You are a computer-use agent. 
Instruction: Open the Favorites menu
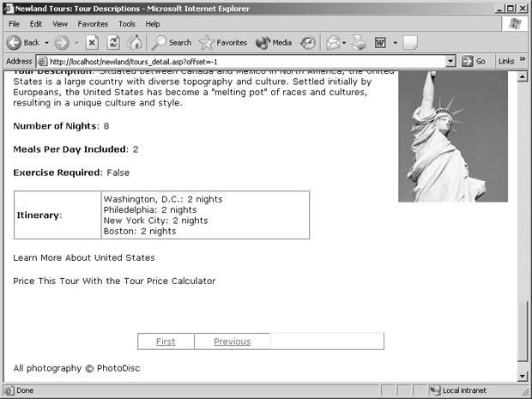coord(93,24)
